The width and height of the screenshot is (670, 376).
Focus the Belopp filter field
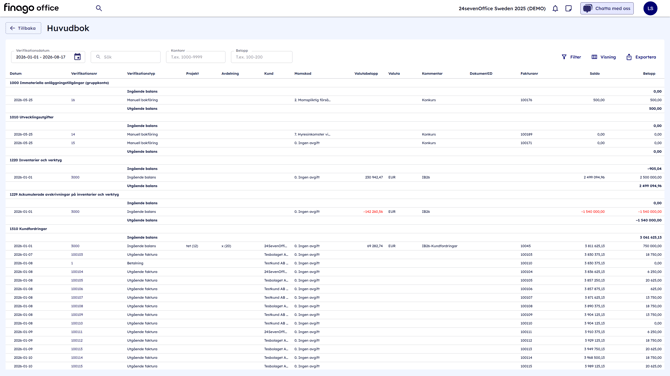262,57
